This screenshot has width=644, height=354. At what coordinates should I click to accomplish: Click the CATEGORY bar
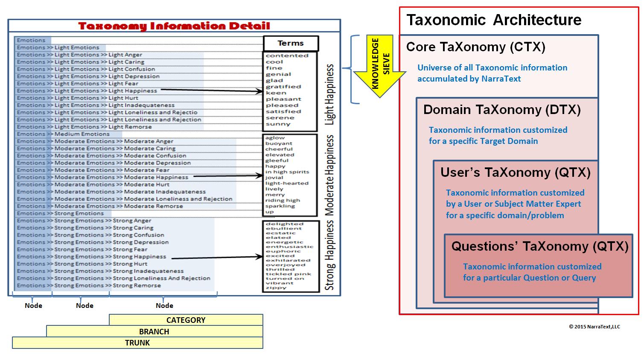point(186,320)
